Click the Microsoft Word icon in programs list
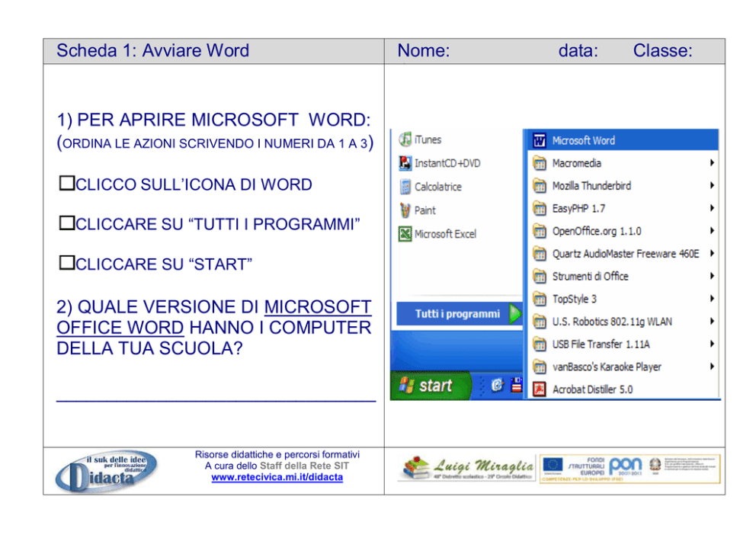 click(x=539, y=140)
